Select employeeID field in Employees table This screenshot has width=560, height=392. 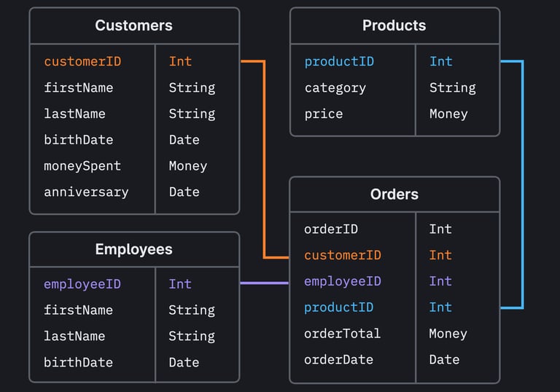pyautogui.click(x=82, y=284)
